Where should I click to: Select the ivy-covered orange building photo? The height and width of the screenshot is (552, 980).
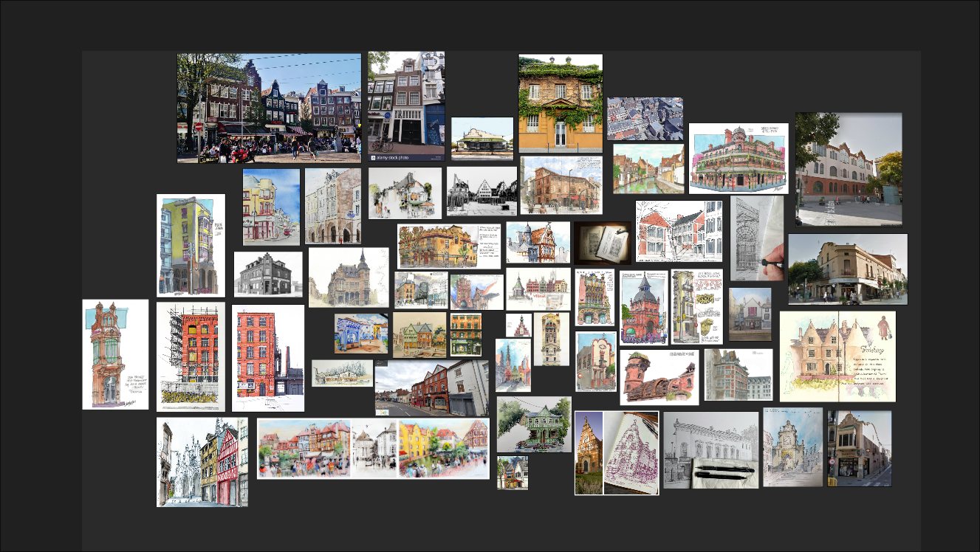tap(560, 103)
